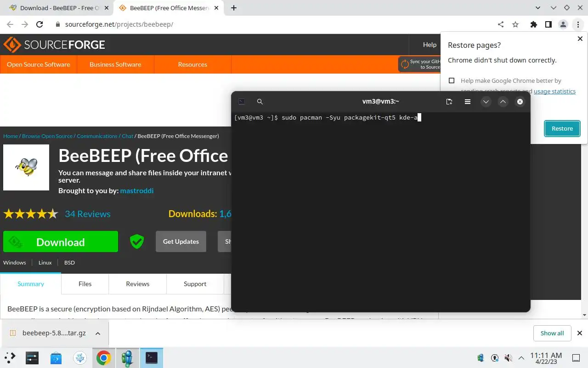Launch Discover software center from the taskbar

56,357
